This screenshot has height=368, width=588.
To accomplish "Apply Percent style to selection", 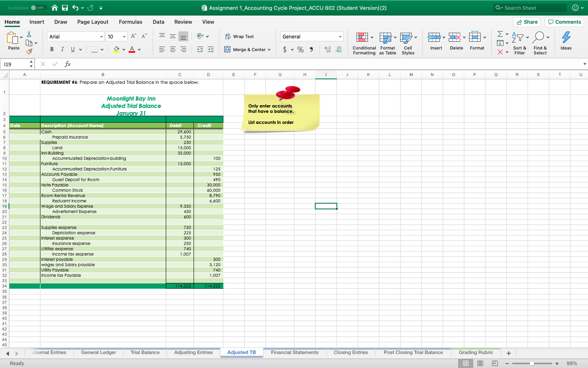I will 301,49.
